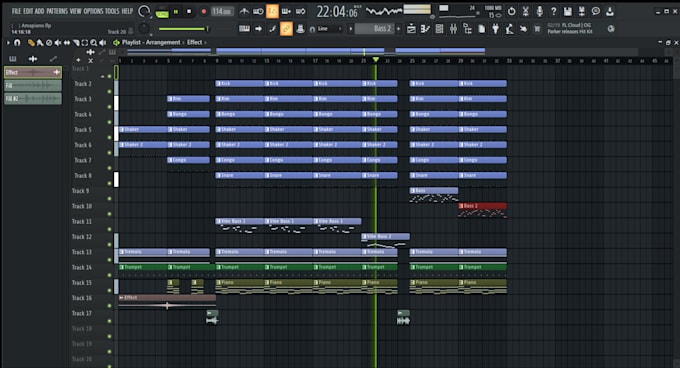Click the master pitch knob

point(144,29)
